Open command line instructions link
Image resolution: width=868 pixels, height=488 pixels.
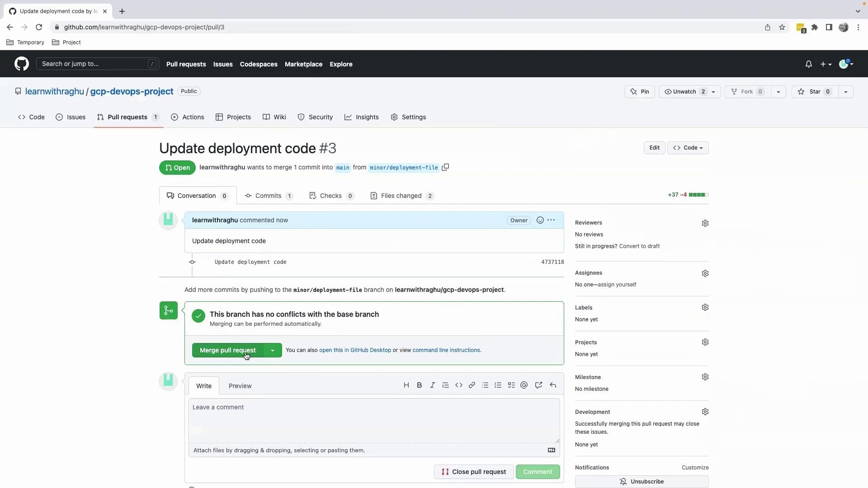446,350
